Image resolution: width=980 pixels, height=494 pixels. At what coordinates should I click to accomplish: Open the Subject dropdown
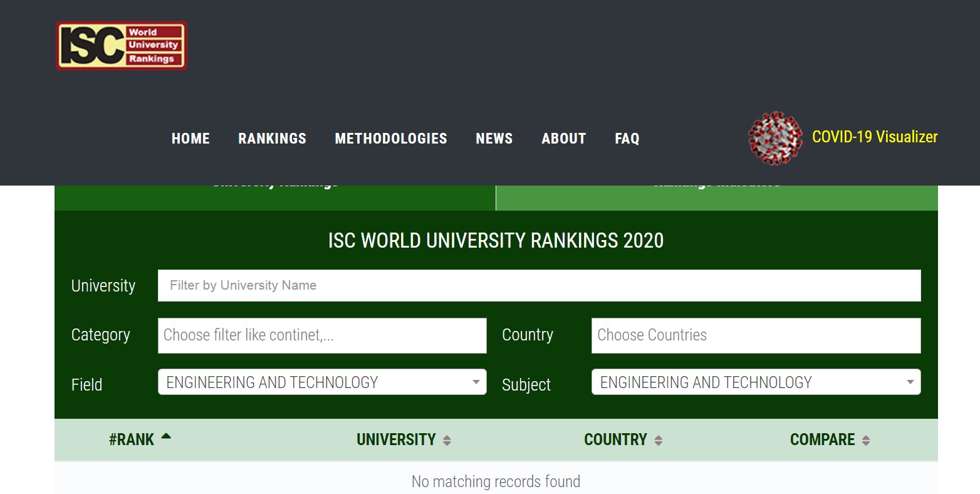tap(756, 382)
